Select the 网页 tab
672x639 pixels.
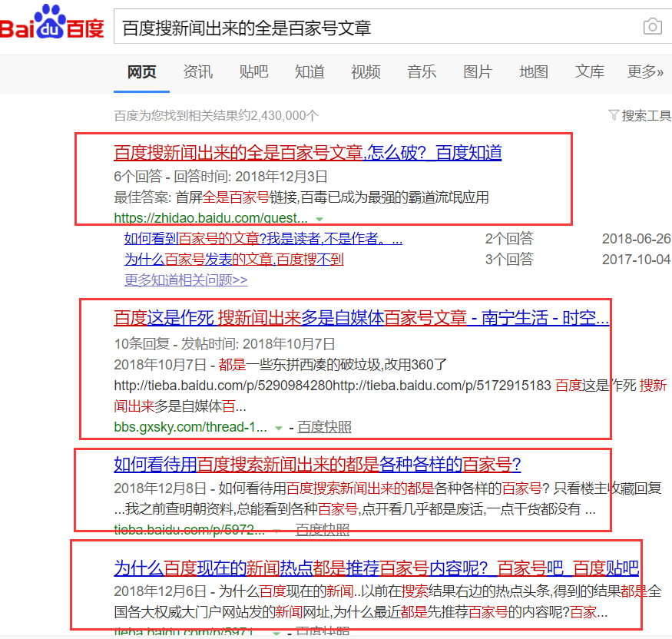tap(142, 71)
